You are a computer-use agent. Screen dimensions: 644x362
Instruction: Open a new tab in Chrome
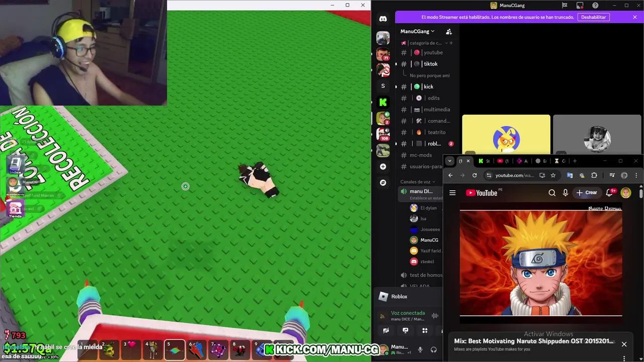pos(575,161)
